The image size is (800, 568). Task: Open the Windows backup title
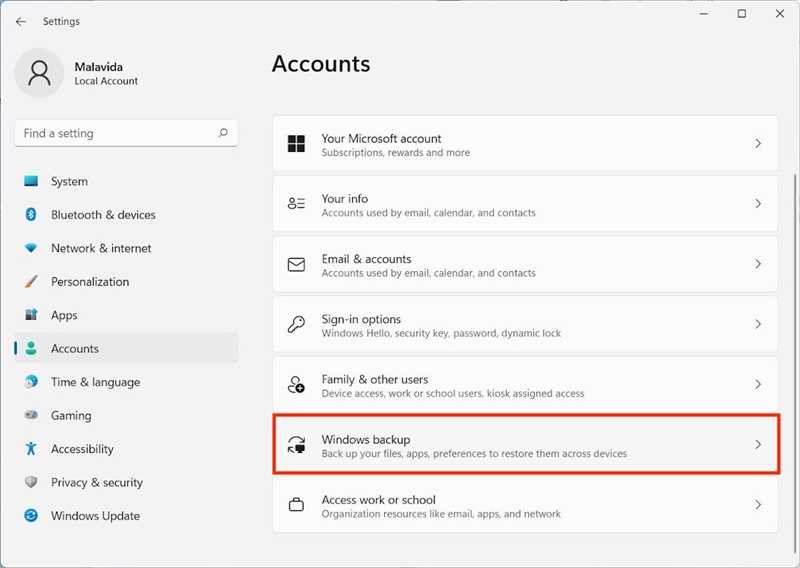[x=366, y=439]
